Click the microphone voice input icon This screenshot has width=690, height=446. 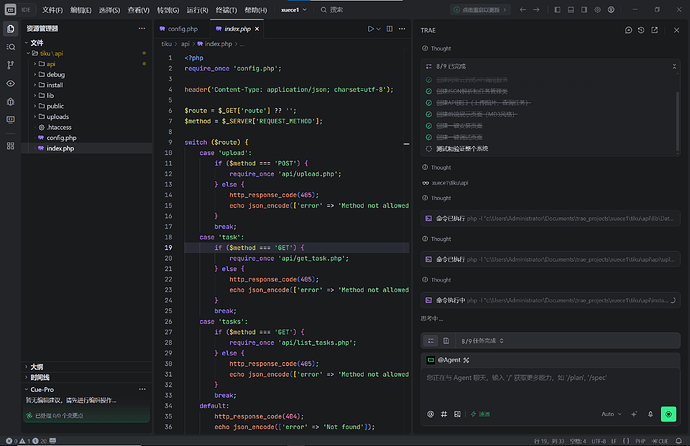tap(650, 414)
